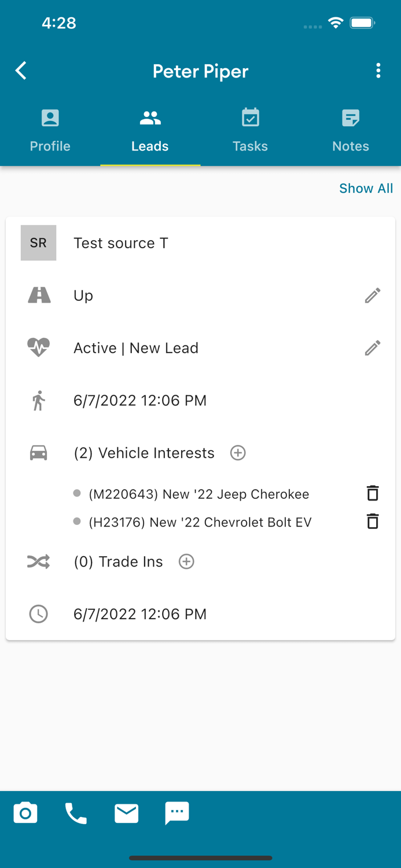This screenshot has width=401, height=868.
Task: Tap the SR source avatar square
Action: [38, 242]
